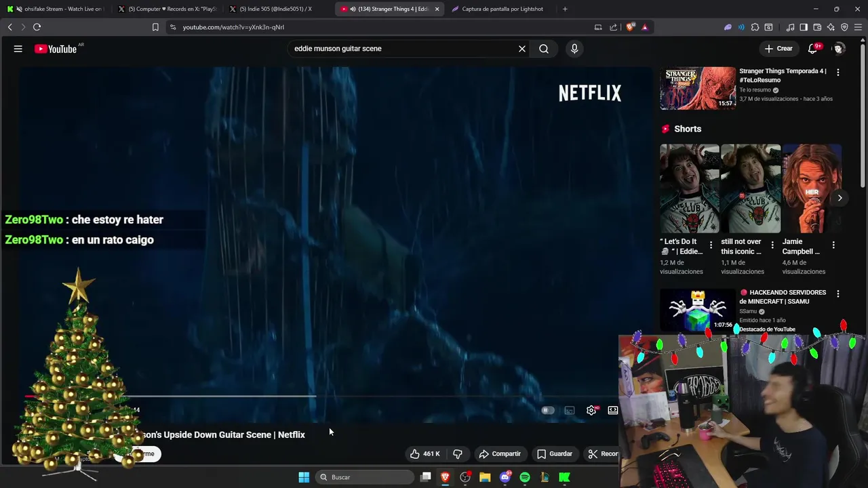The image size is (868, 488).
Task: Advance the Shorts shelf with the next arrow
Action: 840,198
